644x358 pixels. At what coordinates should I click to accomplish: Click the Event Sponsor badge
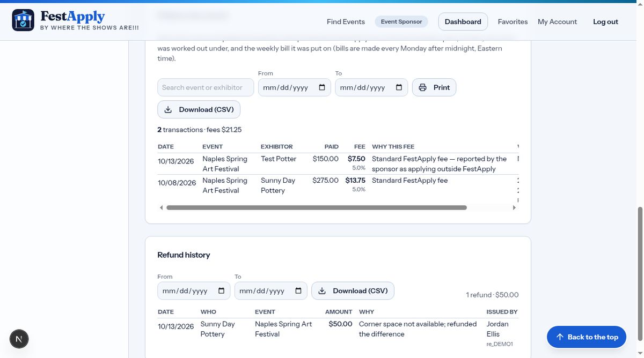point(401,22)
